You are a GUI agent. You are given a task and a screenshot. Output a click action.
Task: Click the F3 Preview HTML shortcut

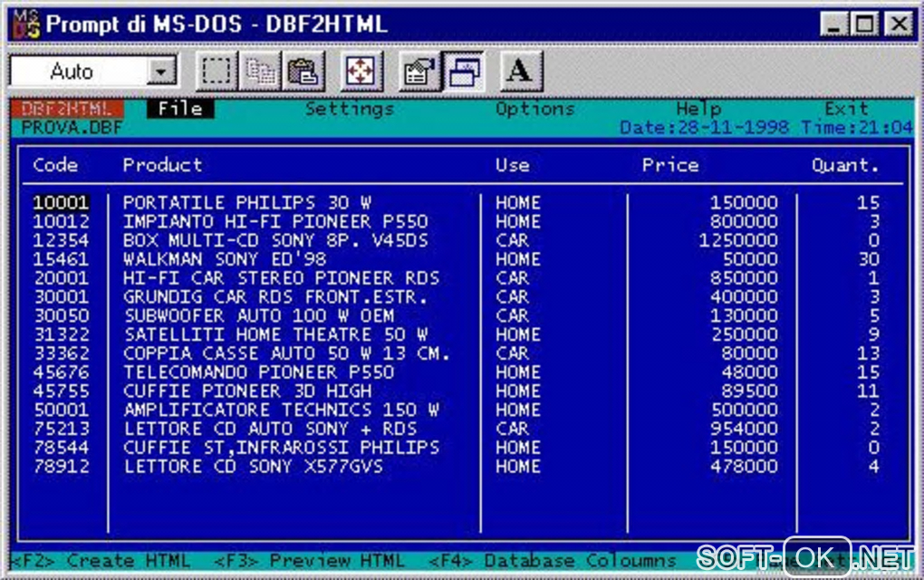[310, 561]
